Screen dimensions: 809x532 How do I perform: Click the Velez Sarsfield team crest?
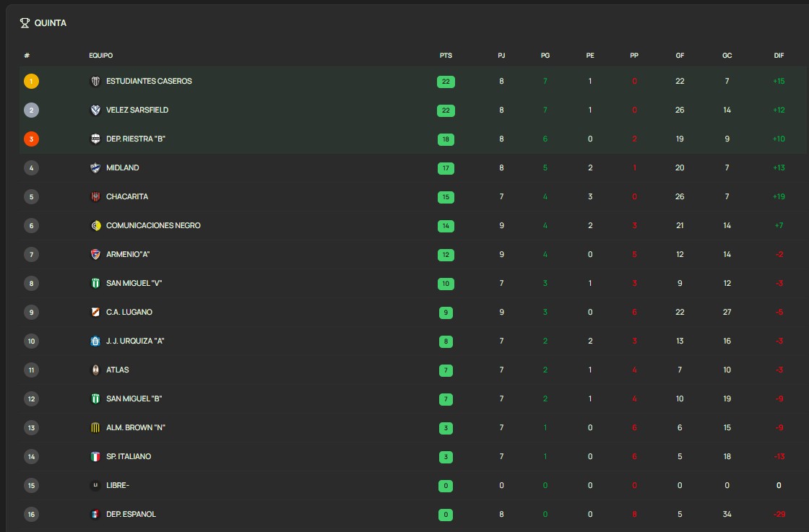95,110
